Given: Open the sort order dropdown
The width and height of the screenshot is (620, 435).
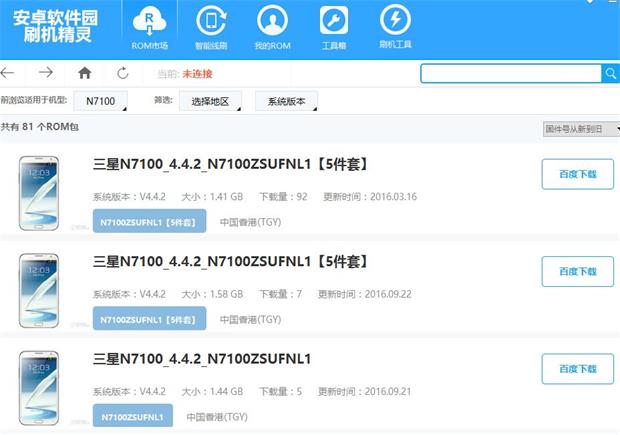Looking at the screenshot, I should pyautogui.click(x=581, y=129).
